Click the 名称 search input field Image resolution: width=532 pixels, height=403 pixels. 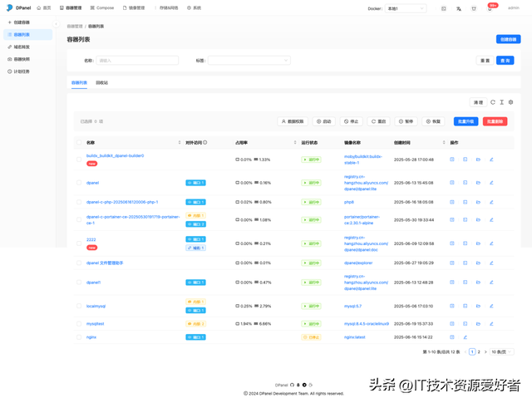(x=137, y=61)
